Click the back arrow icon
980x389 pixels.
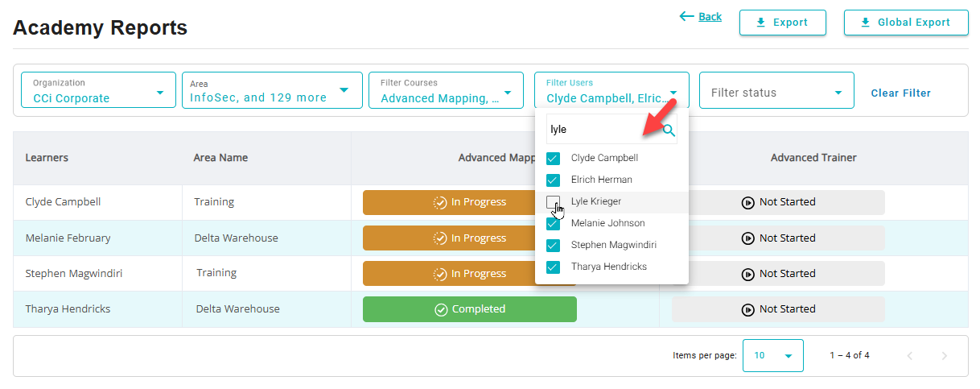tap(686, 16)
